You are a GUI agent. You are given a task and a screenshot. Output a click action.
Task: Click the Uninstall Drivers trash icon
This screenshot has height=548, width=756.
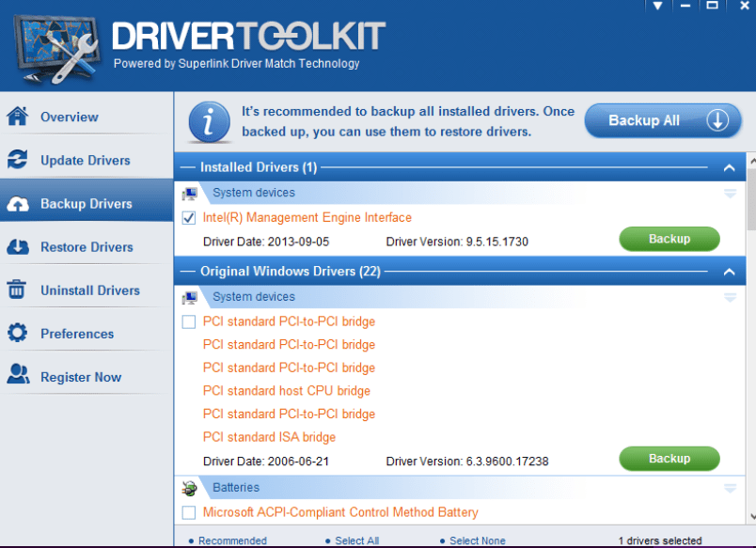coord(18,290)
